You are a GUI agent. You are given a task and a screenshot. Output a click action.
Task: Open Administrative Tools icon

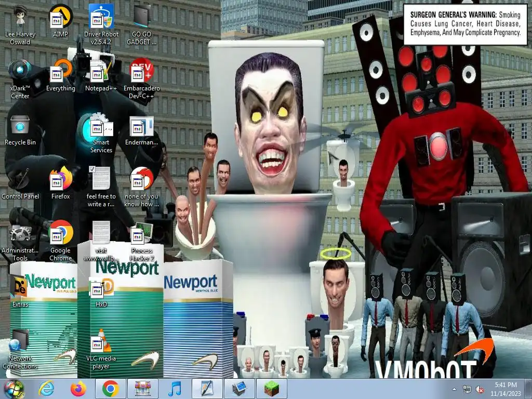(20, 242)
